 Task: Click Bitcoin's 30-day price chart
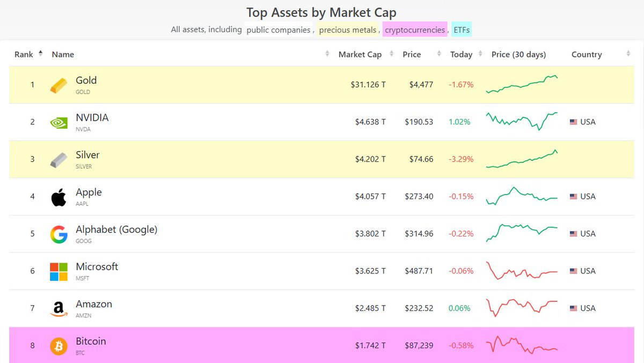522,345
